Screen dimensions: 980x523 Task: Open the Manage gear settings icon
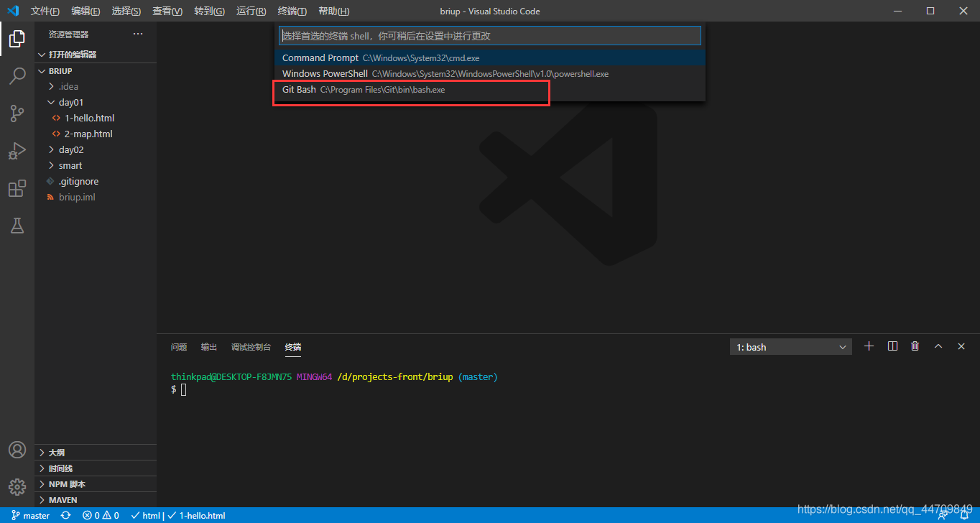click(17, 487)
